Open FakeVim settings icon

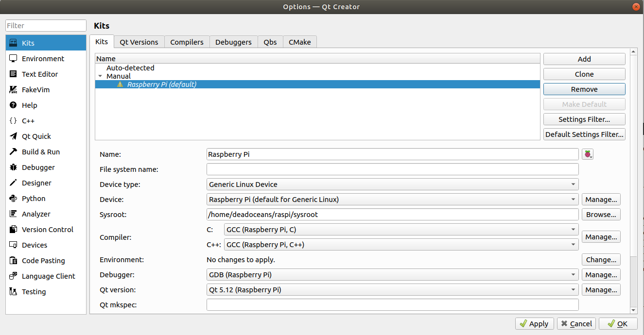(x=13, y=89)
